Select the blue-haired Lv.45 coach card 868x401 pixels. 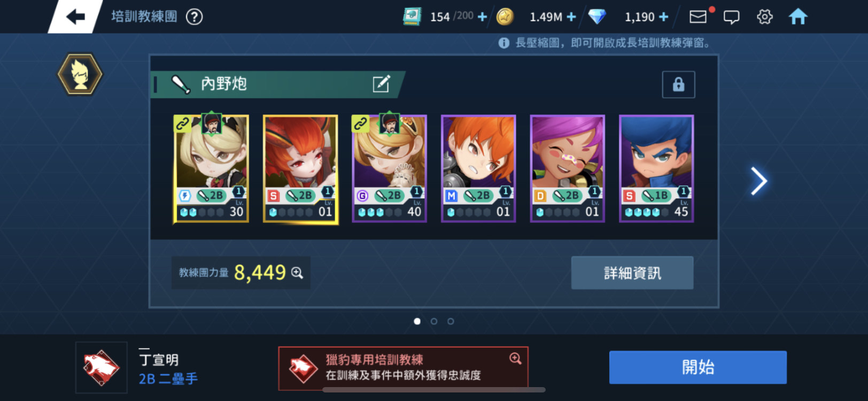tap(656, 168)
